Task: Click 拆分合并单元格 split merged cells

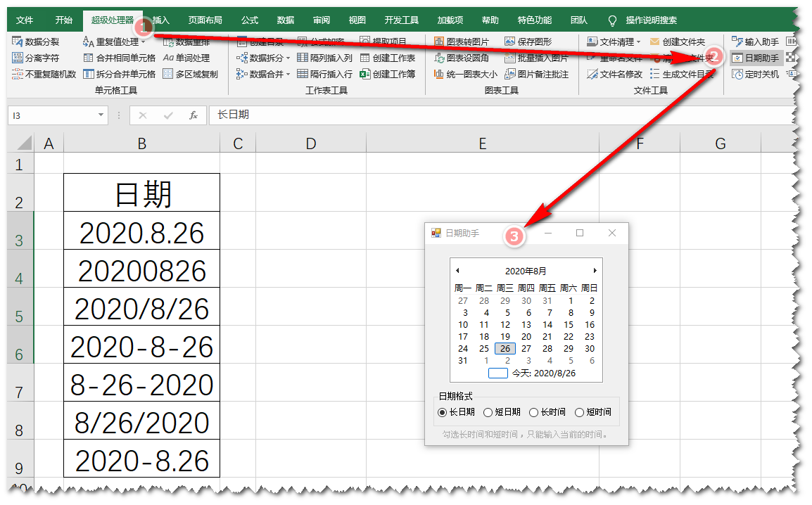Action: [x=119, y=75]
